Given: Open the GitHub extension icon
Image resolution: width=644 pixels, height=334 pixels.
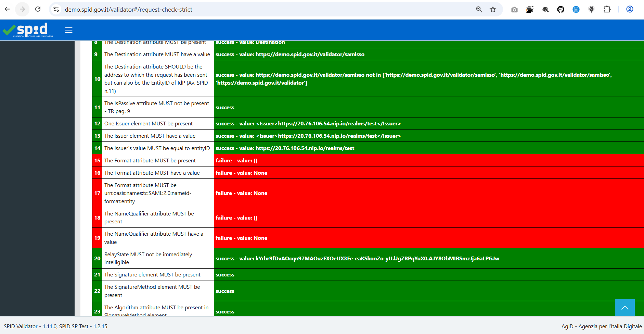Looking at the screenshot, I should [561, 10].
